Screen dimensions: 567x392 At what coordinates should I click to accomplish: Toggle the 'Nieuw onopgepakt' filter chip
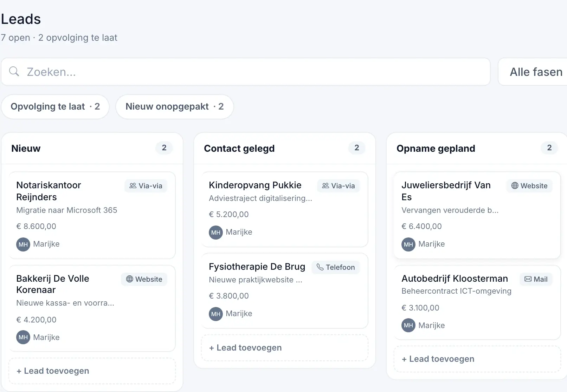click(175, 106)
